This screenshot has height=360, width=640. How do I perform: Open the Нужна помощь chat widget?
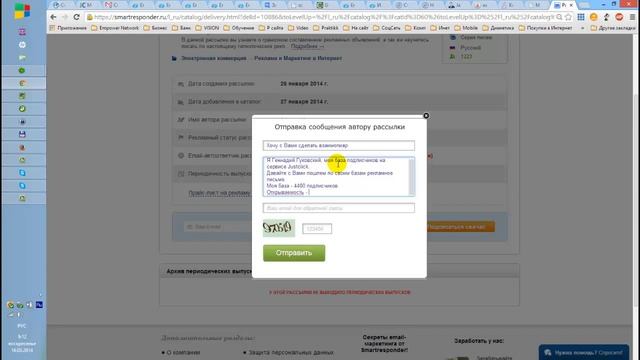pyautogui.click(x=584, y=353)
